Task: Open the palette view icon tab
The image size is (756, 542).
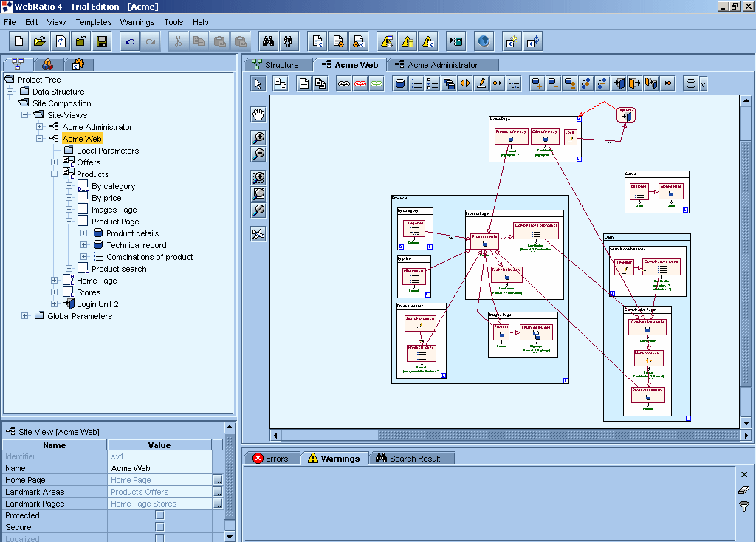Action: (48, 64)
